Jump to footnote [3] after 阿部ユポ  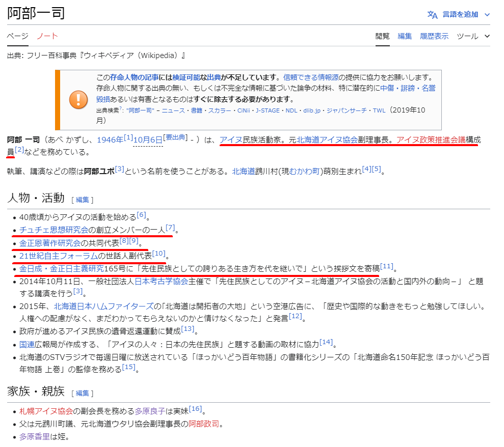(x=119, y=169)
